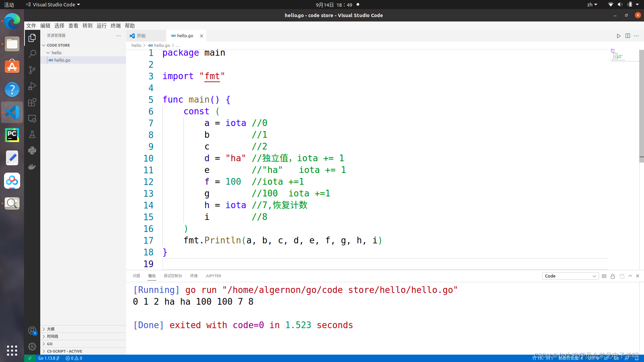Open the clock showing 9月14日 18:49
The height and width of the screenshot is (362, 644).
click(334, 5)
